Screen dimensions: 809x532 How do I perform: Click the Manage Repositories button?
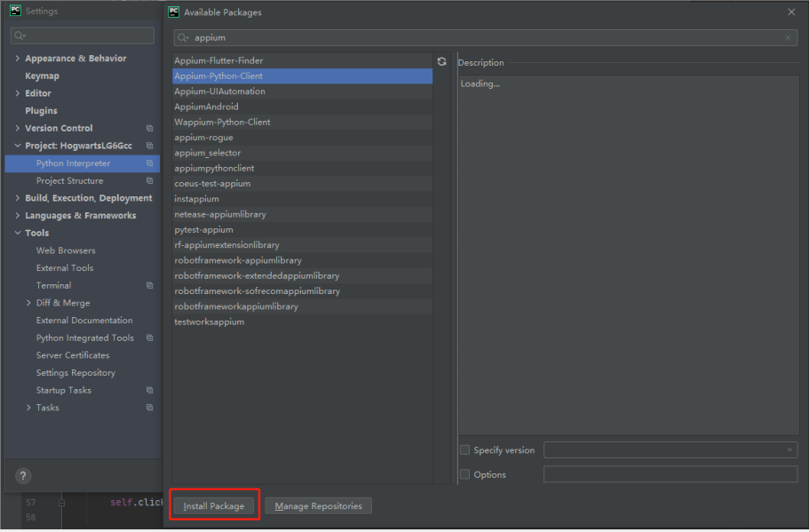[318, 505]
